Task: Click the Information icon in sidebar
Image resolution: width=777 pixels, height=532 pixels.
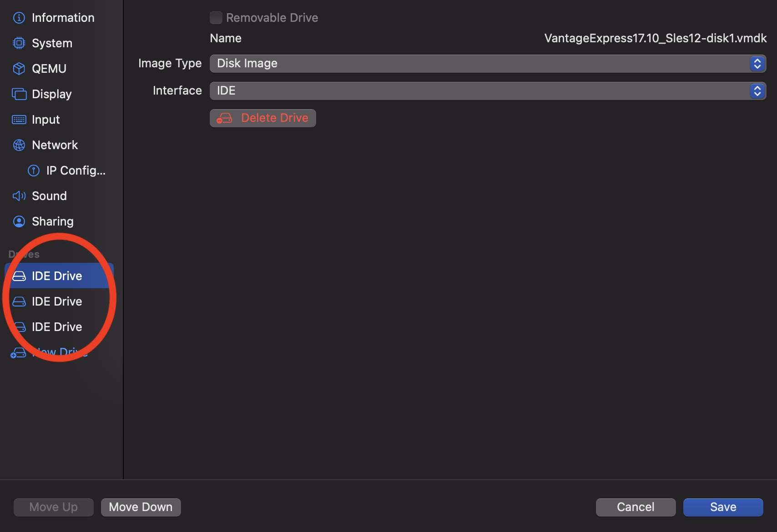Action: pyautogui.click(x=19, y=18)
